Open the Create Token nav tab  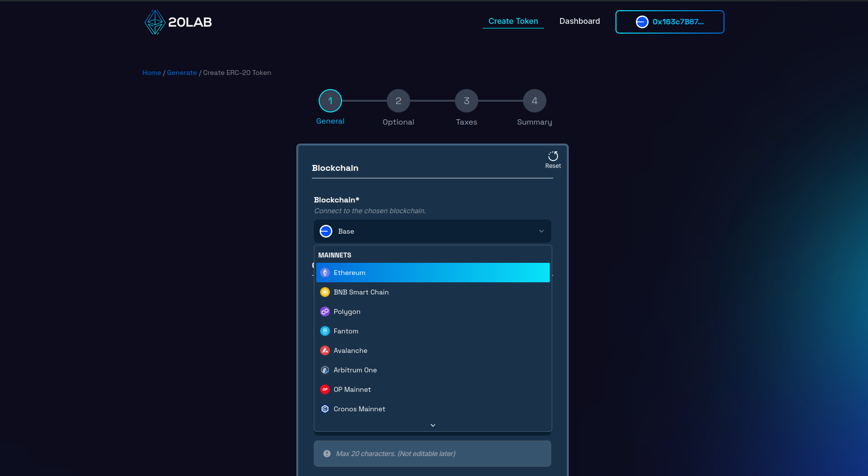pos(513,21)
